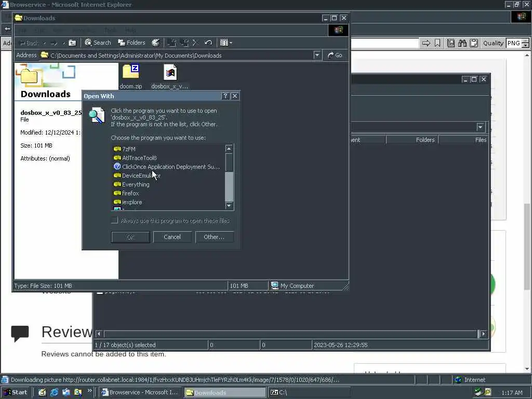Screen dimensions: 532x399
Task: Open the Quality PNG dropdown
Action: 525,43
